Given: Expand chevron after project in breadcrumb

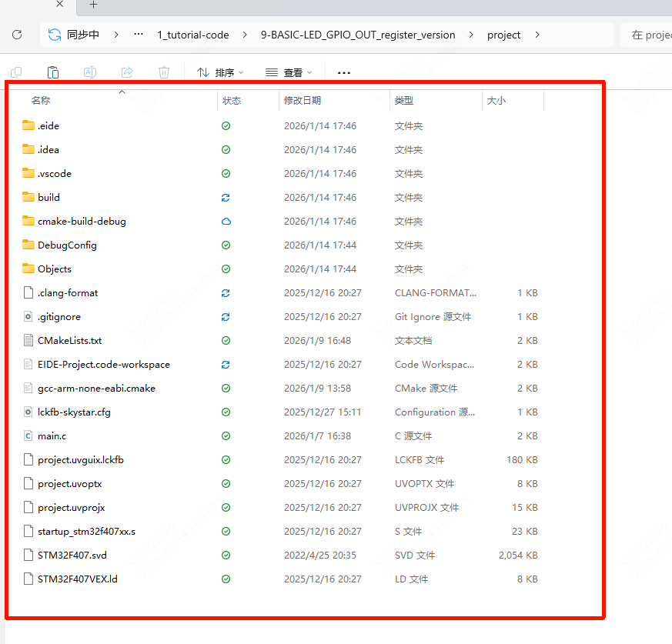Looking at the screenshot, I should point(537,35).
